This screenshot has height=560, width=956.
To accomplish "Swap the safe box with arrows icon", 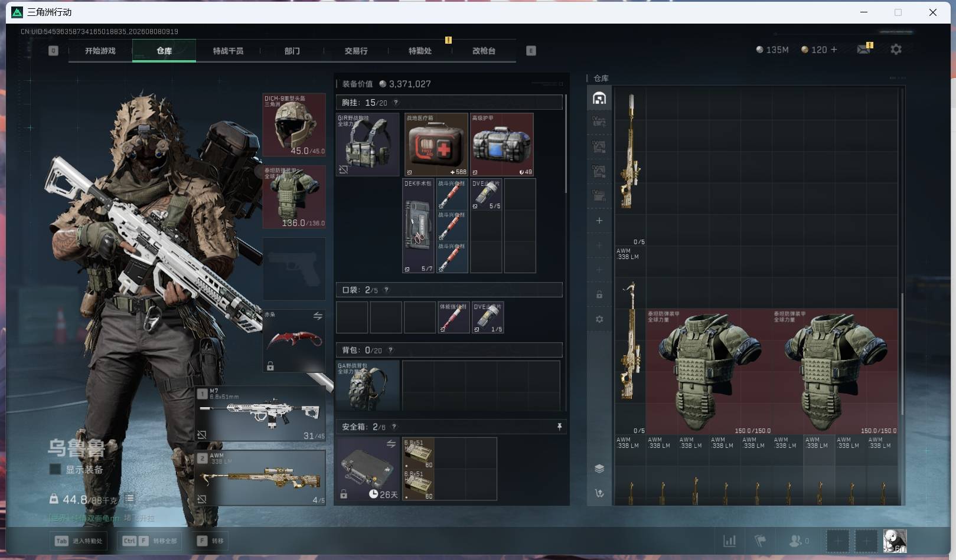I will tap(391, 444).
